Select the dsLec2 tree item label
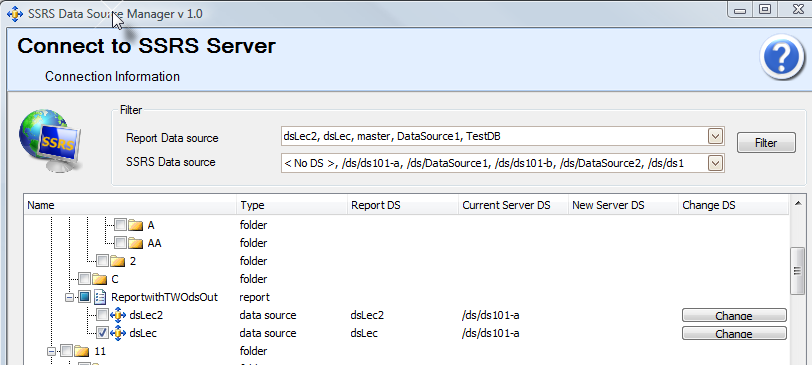812x365 pixels. 146,315
